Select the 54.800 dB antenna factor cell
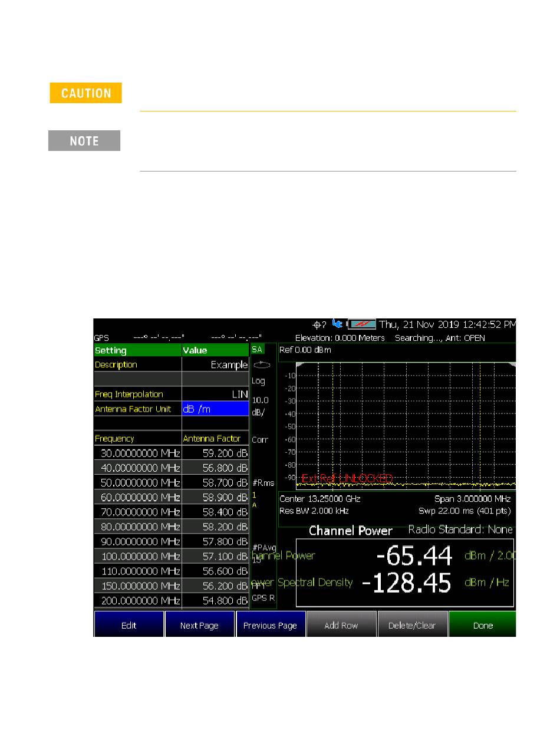The width and height of the screenshot is (560, 743). tap(215, 601)
